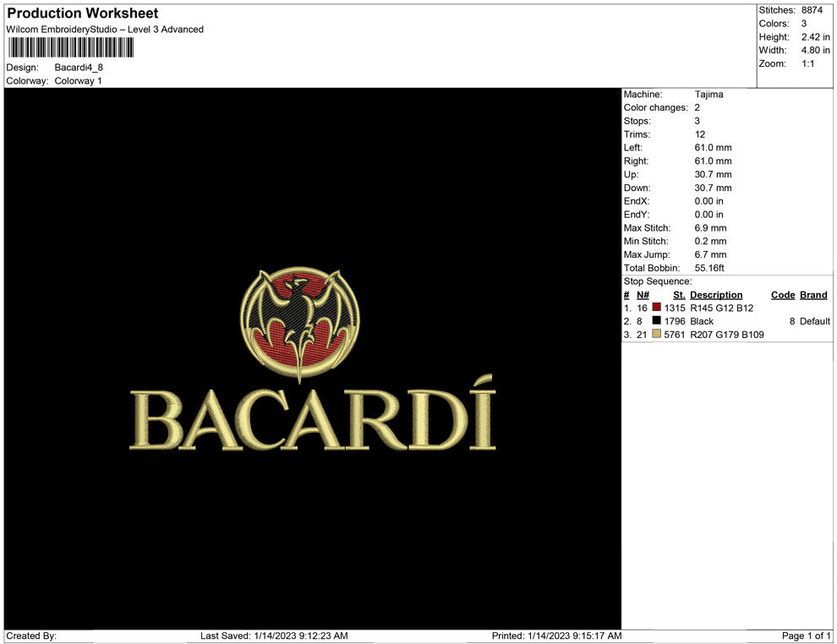
Task: Click the 'St.' column header
Action: 679,295
